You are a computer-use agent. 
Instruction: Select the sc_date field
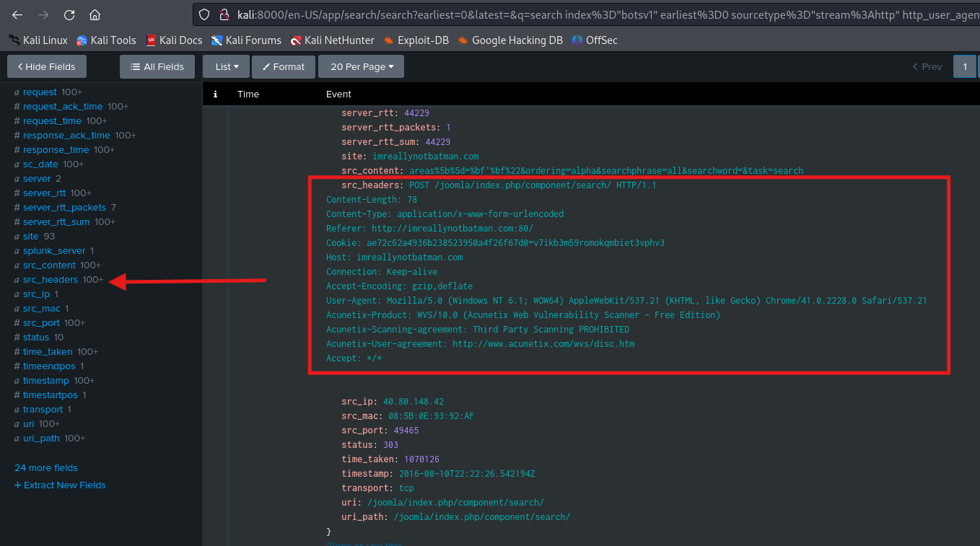point(40,164)
